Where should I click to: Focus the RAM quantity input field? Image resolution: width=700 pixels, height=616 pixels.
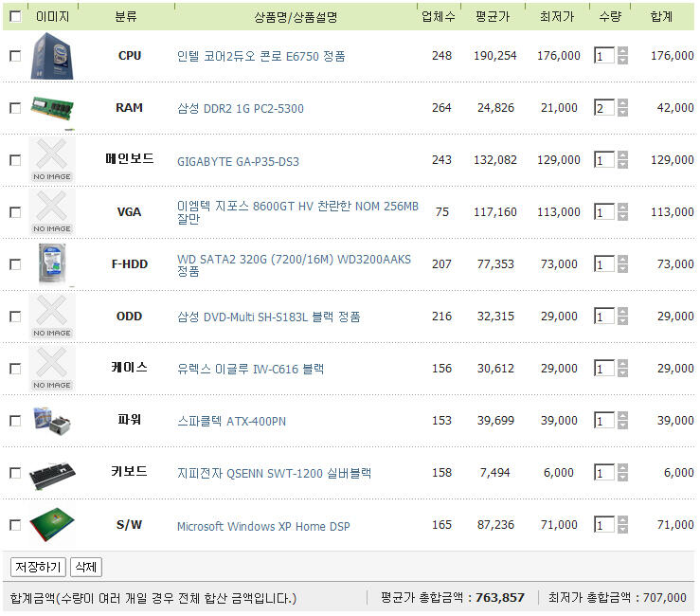coord(604,108)
